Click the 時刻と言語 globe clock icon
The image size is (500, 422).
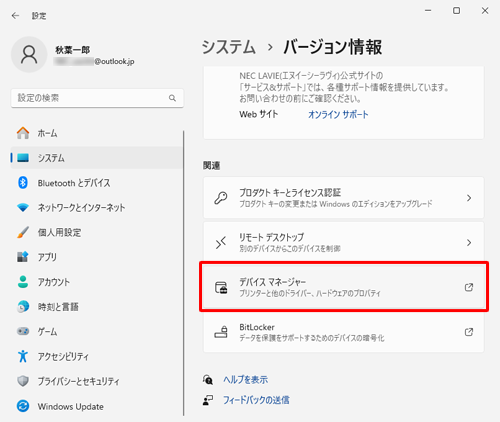tap(23, 307)
